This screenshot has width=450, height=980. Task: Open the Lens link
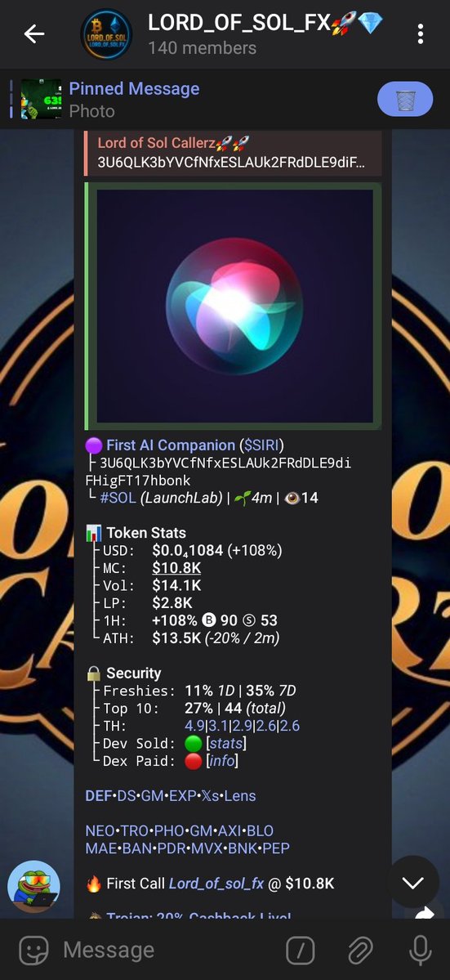point(239,795)
